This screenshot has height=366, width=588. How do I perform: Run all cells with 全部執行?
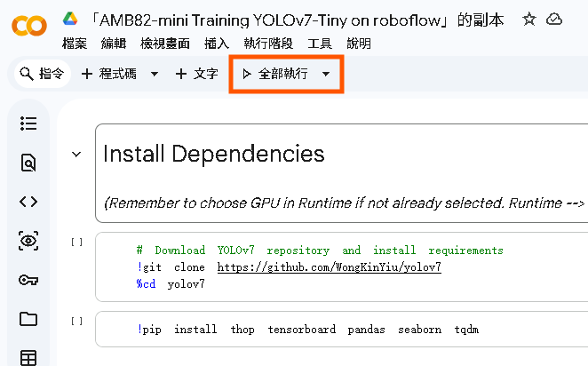click(275, 74)
